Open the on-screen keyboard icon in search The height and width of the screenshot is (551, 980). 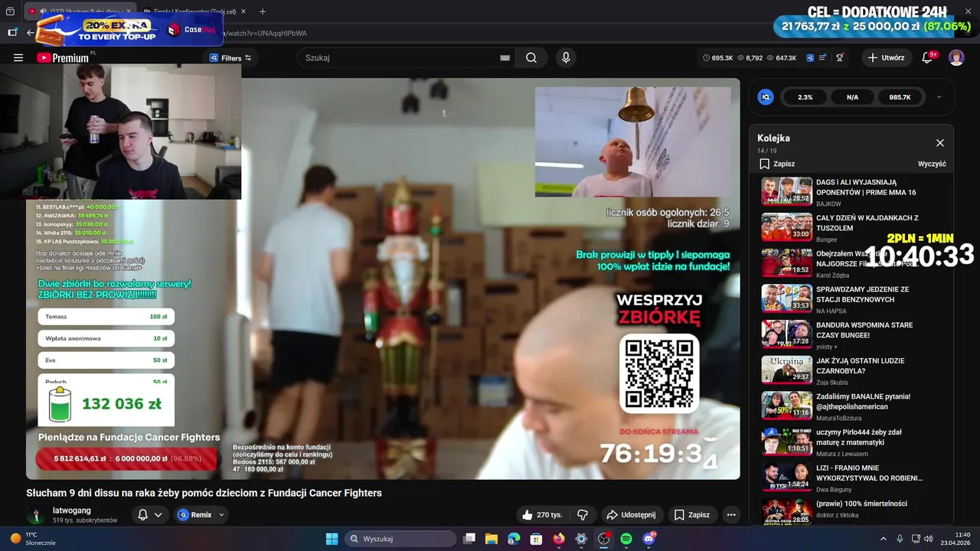tap(505, 57)
